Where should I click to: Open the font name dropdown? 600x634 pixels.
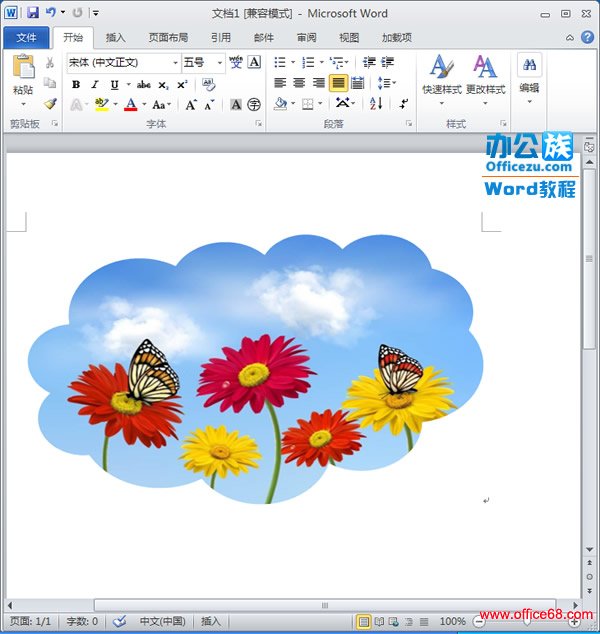[x=175, y=63]
